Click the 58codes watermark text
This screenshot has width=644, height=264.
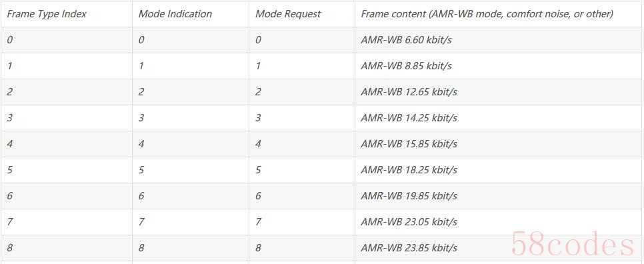point(573,244)
